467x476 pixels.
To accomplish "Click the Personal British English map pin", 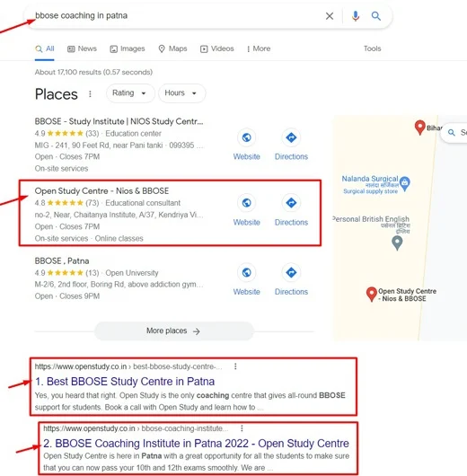I will 397,243.
